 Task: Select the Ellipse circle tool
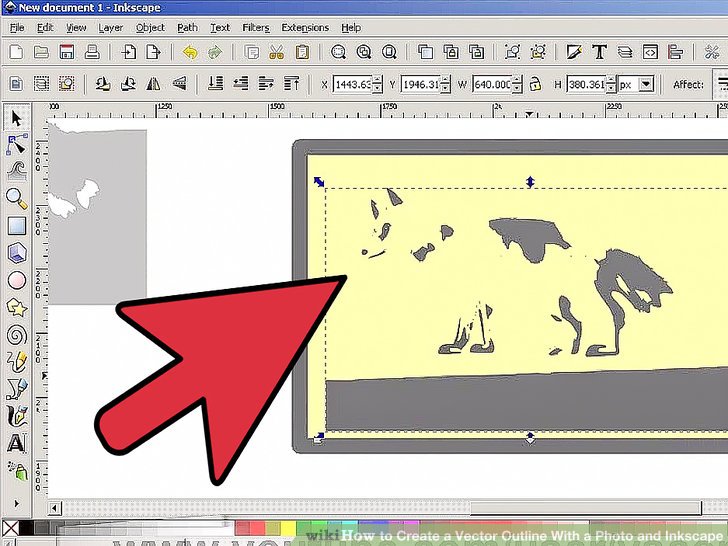pos(17,280)
